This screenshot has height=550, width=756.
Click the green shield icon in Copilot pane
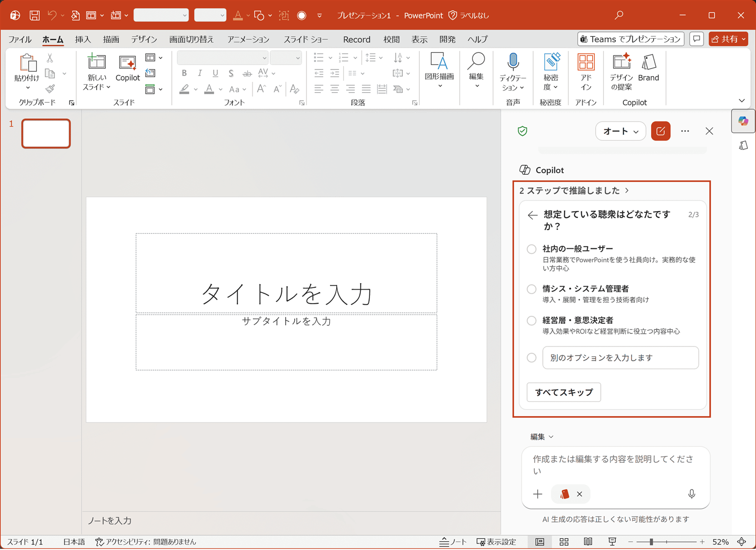(x=523, y=131)
